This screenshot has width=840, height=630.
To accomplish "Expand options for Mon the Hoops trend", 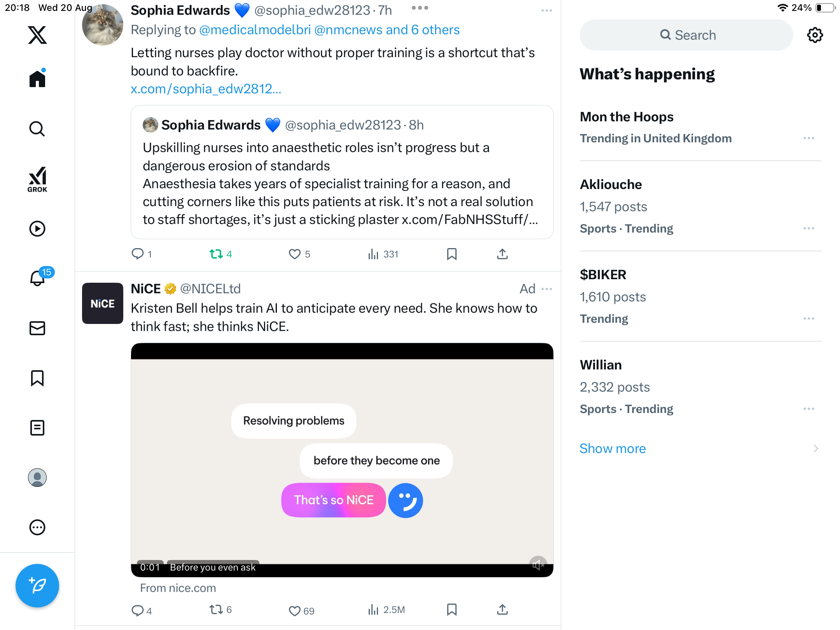I will pyautogui.click(x=808, y=138).
